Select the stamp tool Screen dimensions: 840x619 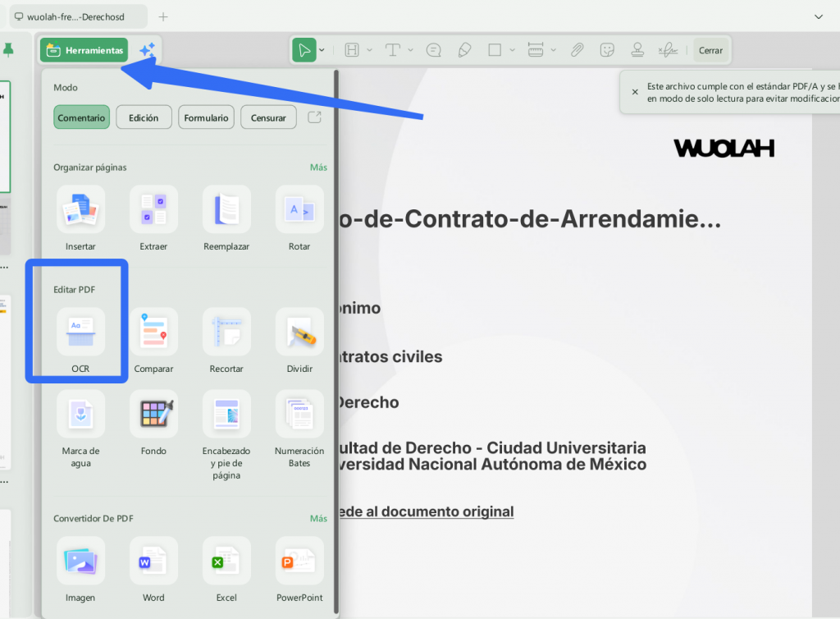pyautogui.click(x=637, y=50)
